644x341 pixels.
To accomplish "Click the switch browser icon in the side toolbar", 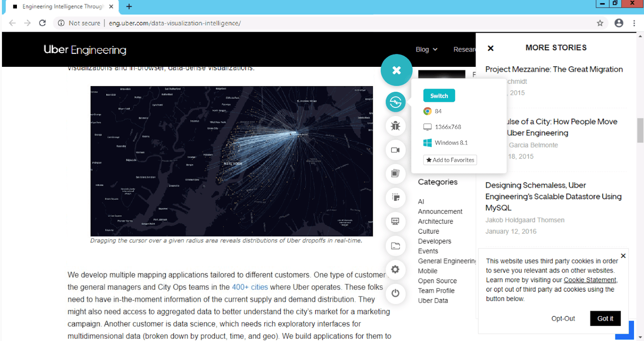I will pyautogui.click(x=396, y=102).
